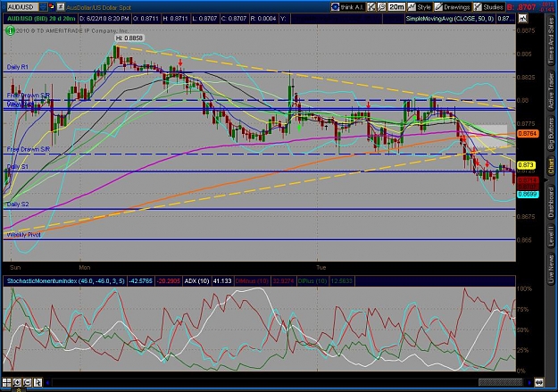The image size is (558, 392).
Task: Click the left scroll arrow of time scrollbar
Action: pos(48,383)
